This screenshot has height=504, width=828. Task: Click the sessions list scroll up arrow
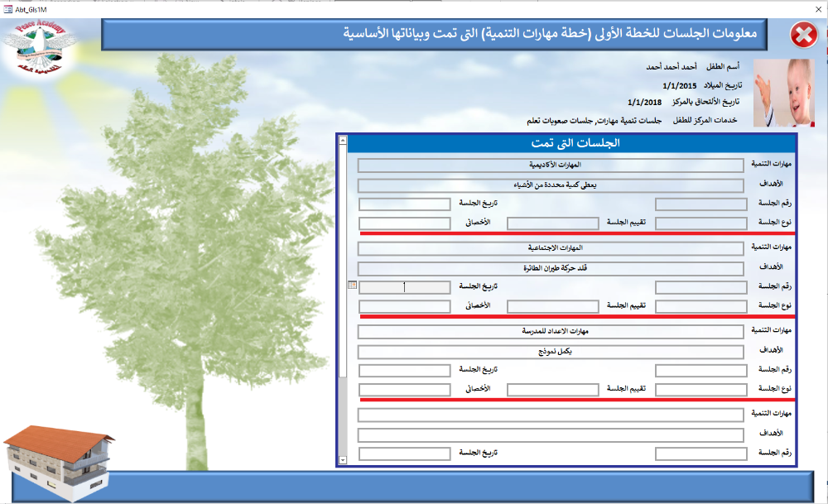click(x=343, y=141)
